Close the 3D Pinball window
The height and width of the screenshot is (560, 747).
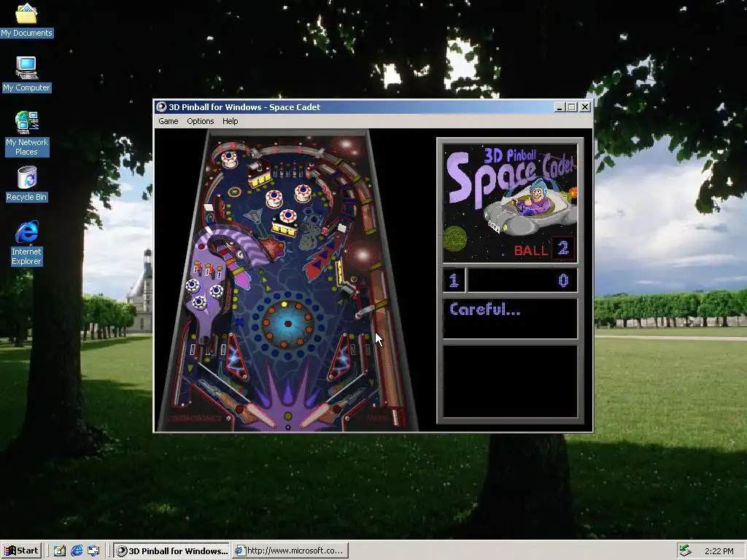(584, 107)
